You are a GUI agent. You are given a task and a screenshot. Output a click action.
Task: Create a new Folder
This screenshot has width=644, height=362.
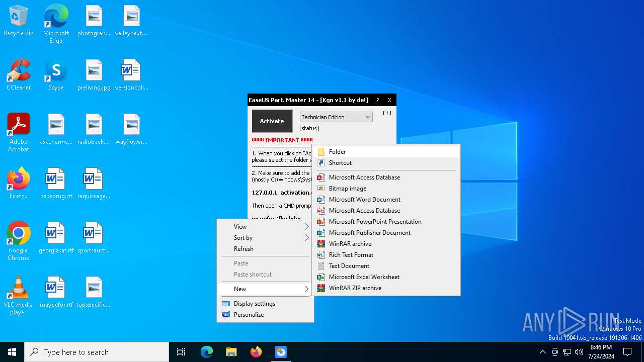pyautogui.click(x=386, y=152)
